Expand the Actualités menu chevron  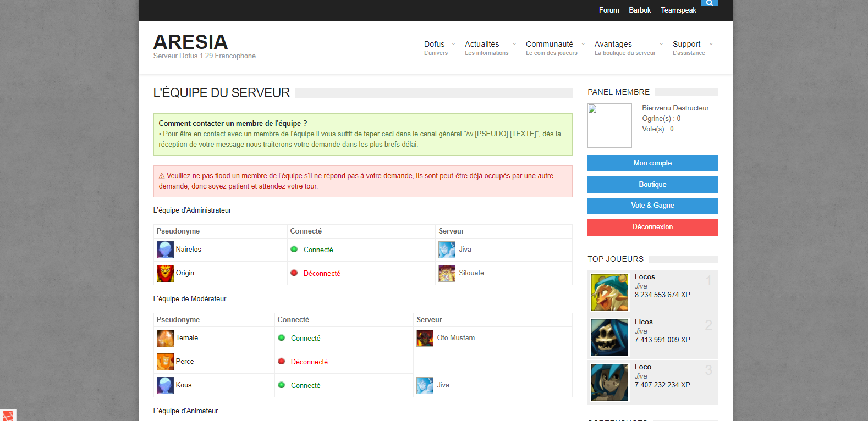point(514,44)
